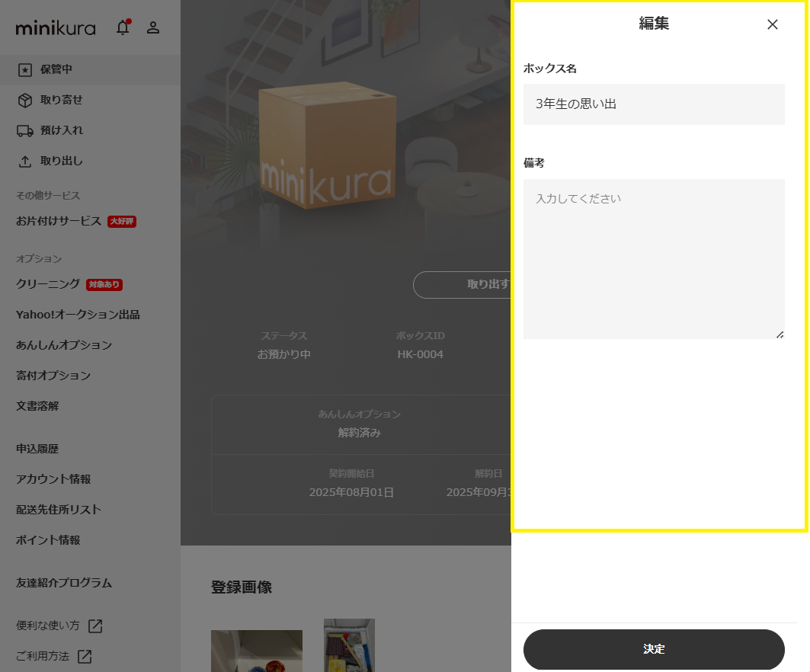810x672 pixels.
Task: Click the second registered image thumbnail
Action: pos(349,645)
